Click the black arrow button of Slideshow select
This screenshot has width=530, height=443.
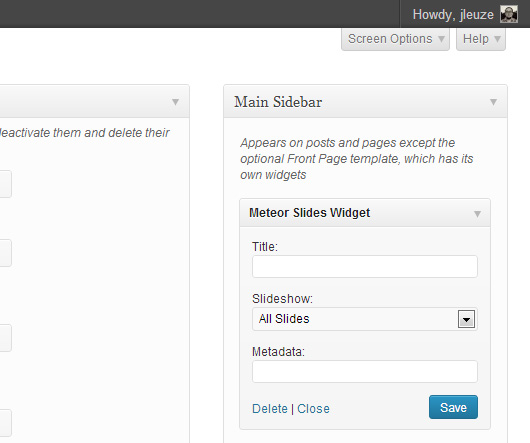(466, 319)
